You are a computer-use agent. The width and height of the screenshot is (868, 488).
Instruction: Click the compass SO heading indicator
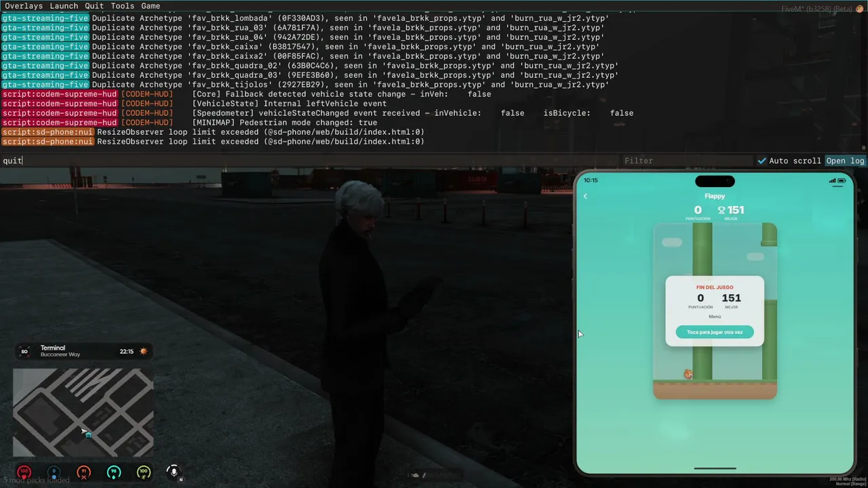(25, 351)
